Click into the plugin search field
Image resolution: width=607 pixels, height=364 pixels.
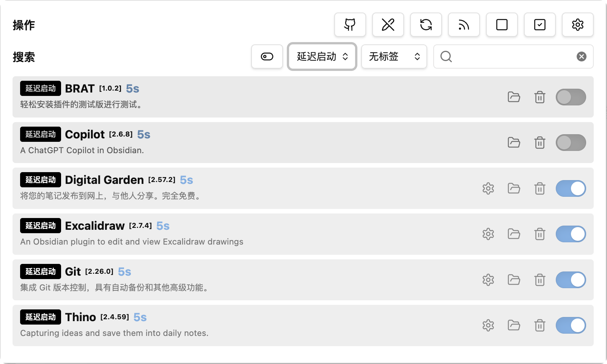513,56
